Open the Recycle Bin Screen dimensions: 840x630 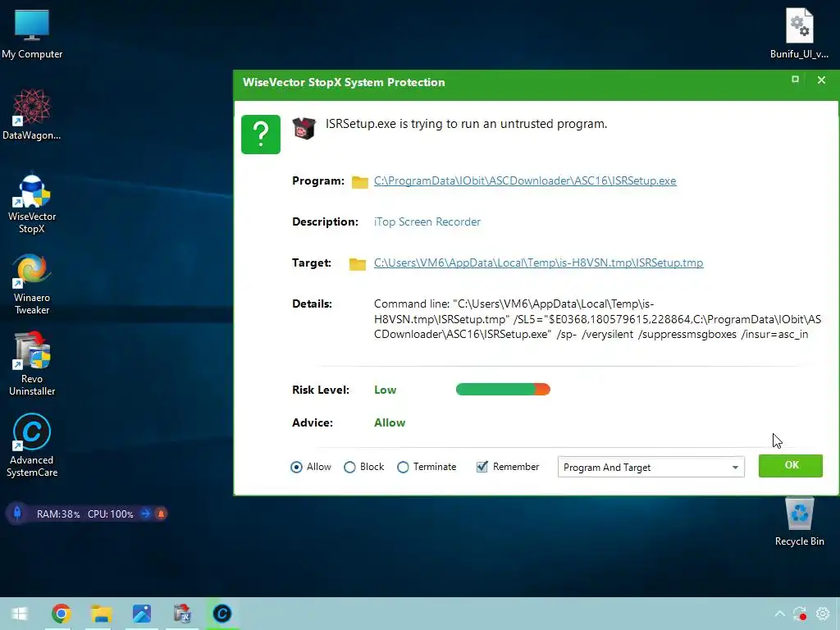(799, 521)
